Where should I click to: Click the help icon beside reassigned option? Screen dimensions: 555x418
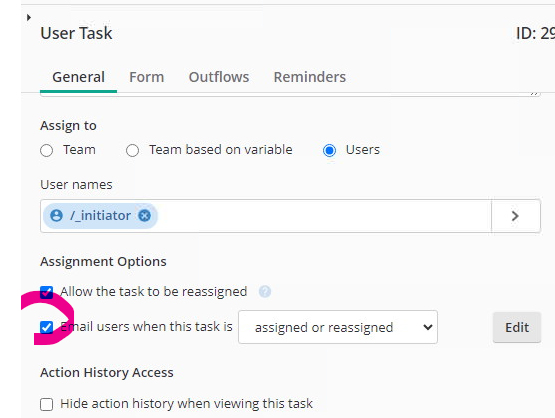[x=265, y=292]
